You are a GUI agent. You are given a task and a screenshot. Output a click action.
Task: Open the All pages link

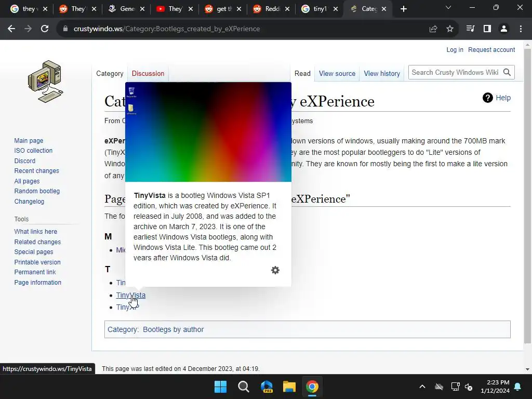pyautogui.click(x=27, y=181)
